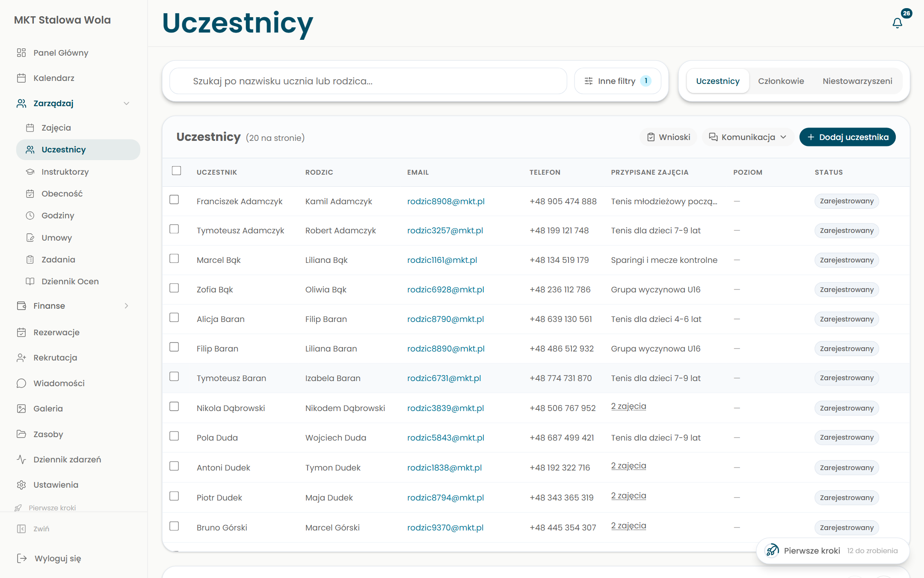The width and height of the screenshot is (924, 578).
Task: Collapse the Zarządzaj section chevron
Action: coord(126,103)
